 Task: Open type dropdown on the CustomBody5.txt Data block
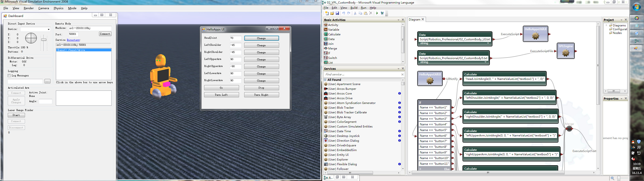(486, 62)
